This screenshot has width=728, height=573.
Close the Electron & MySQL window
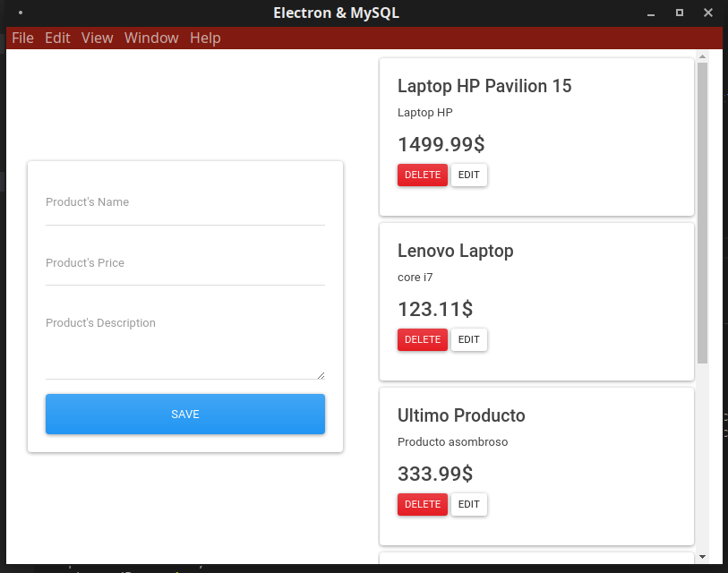click(708, 13)
